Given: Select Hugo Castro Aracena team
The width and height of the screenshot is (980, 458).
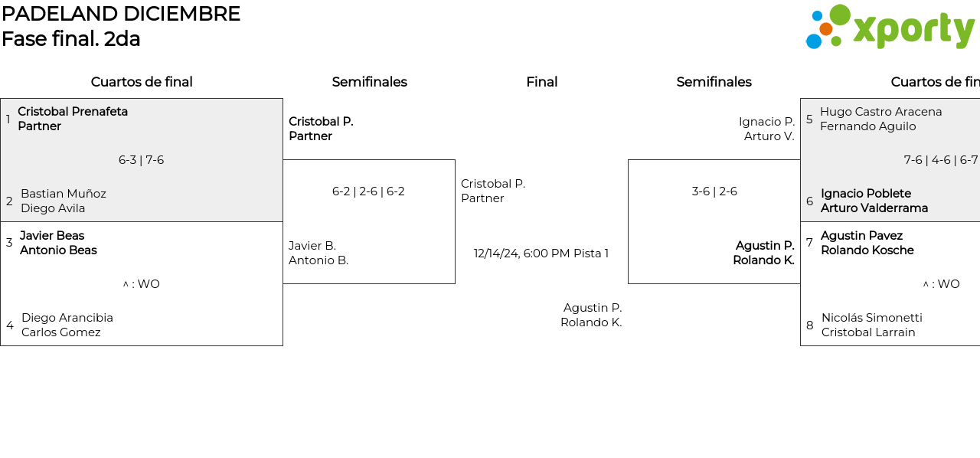Looking at the screenshot, I should (x=880, y=119).
